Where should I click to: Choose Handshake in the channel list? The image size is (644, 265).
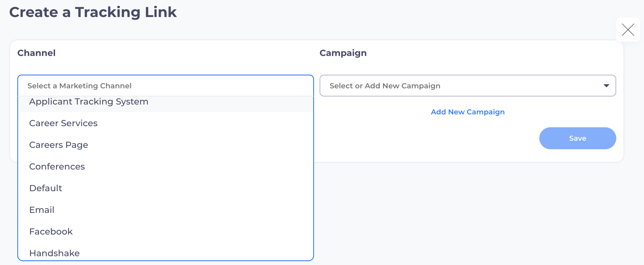pyautogui.click(x=54, y=253)
